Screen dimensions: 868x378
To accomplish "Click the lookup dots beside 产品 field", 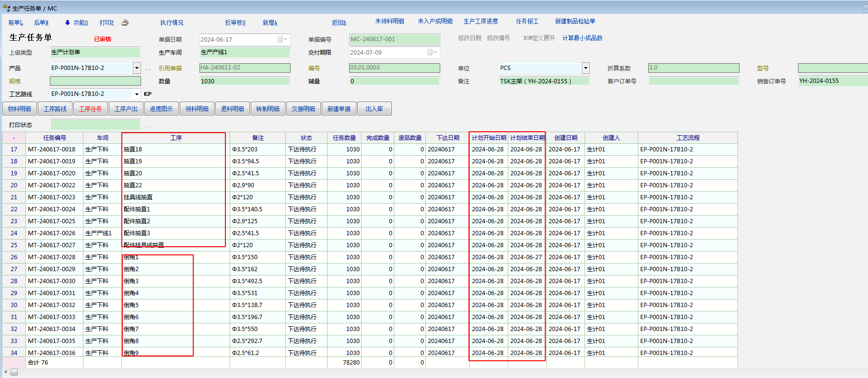I will (x=147, y=69).
